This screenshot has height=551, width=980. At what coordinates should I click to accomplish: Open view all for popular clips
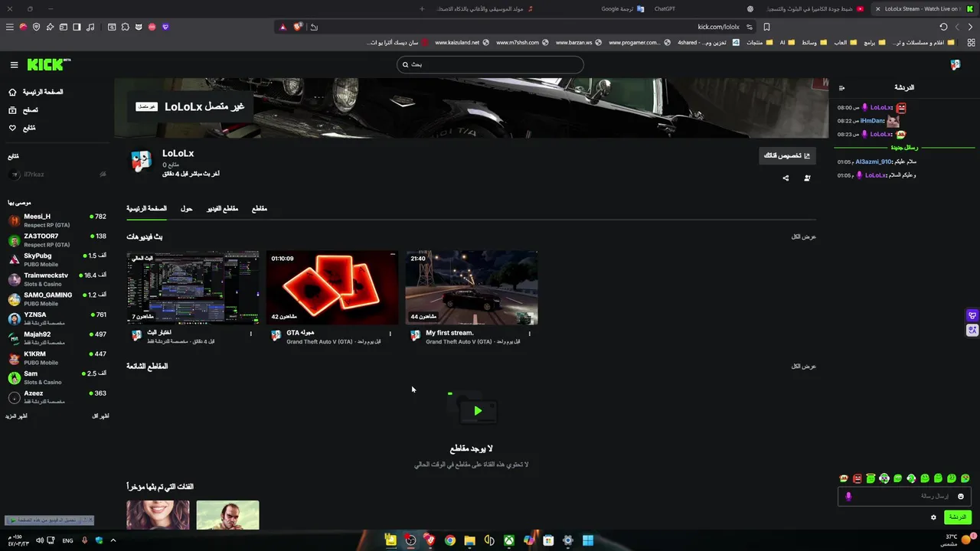[803, 367]
